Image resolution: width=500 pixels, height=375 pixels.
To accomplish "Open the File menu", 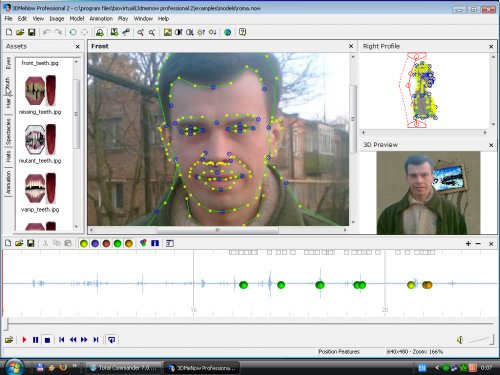I will (8, 19).
